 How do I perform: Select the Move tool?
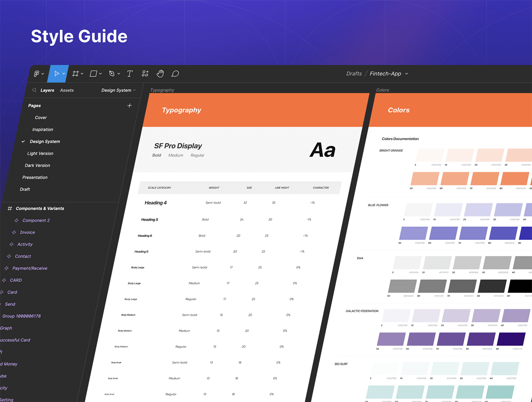point(57,74)
